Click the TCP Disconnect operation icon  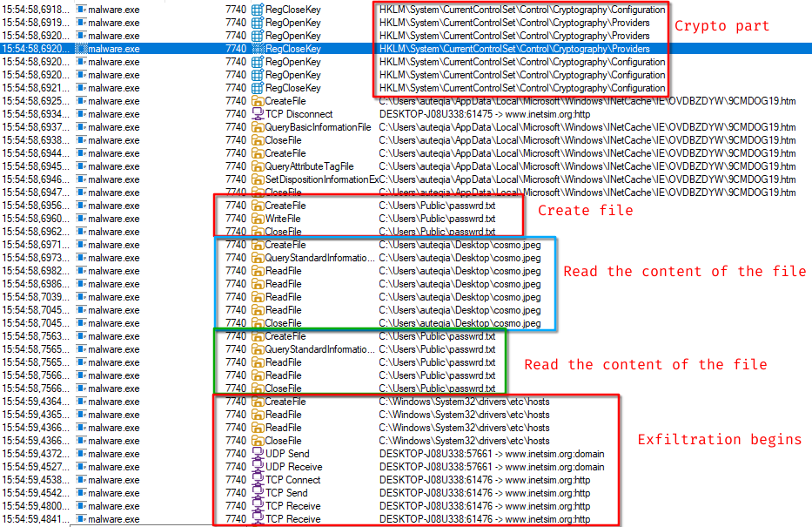[258, 114]
